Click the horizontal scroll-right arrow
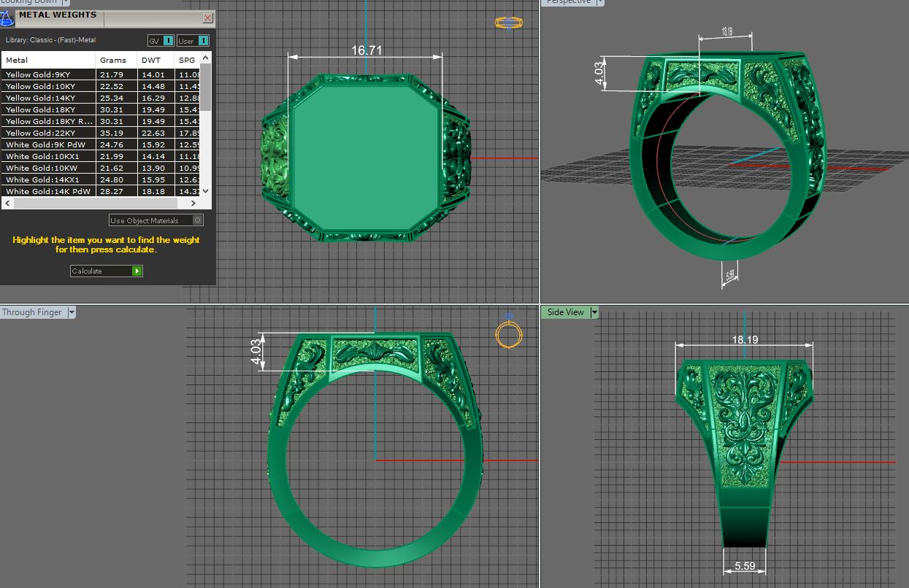Screen dimensions: 909x588 194,204
